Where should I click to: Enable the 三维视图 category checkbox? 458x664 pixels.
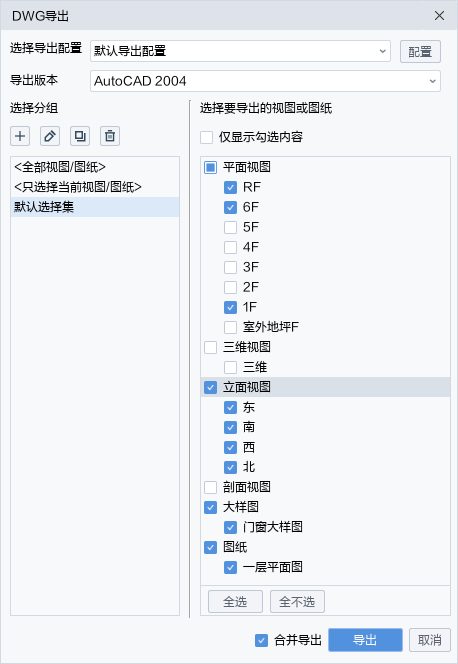pos(210,347)
